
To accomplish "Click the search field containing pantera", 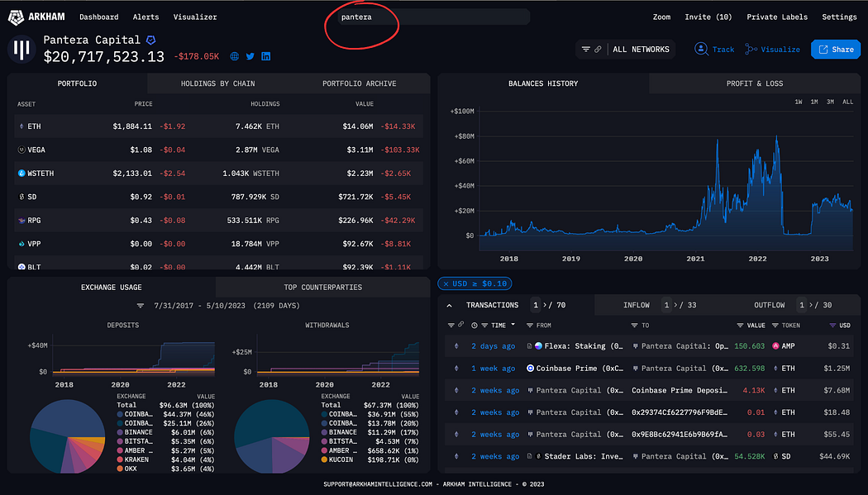I will pyautogui.click(x=433, y=17).
